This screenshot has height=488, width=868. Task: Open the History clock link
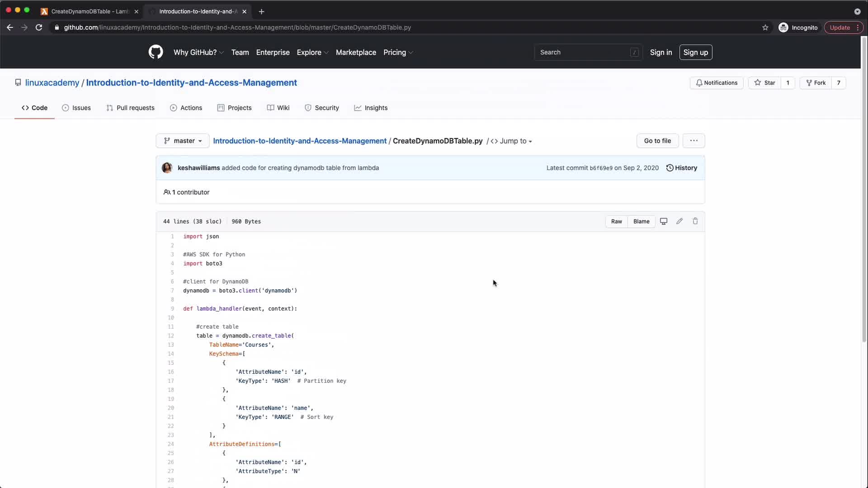[x=681, y=168]
